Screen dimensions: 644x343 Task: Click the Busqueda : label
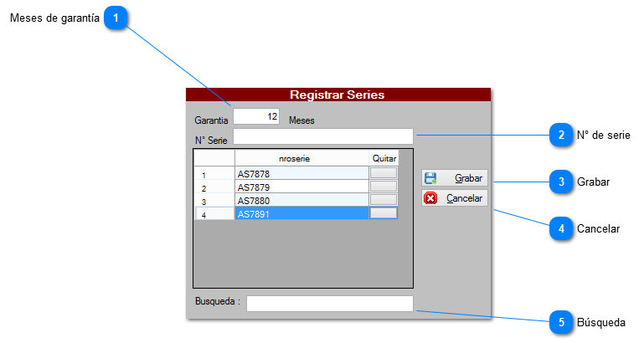[x=218, y=301]
